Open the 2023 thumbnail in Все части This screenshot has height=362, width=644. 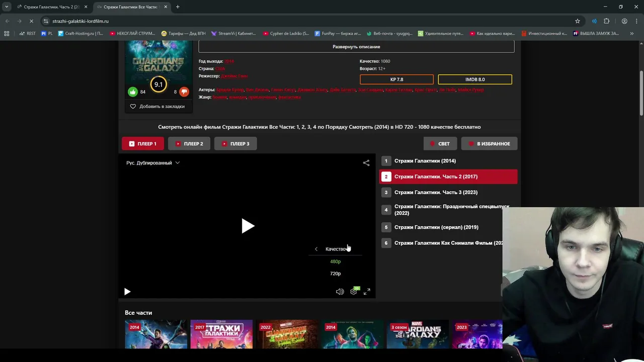(477, 334)
